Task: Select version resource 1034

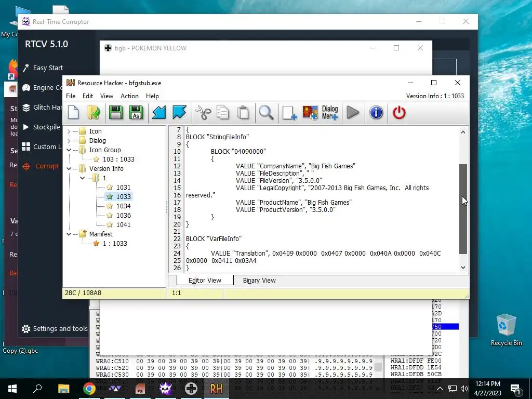Action: click(x=123, y=206)
